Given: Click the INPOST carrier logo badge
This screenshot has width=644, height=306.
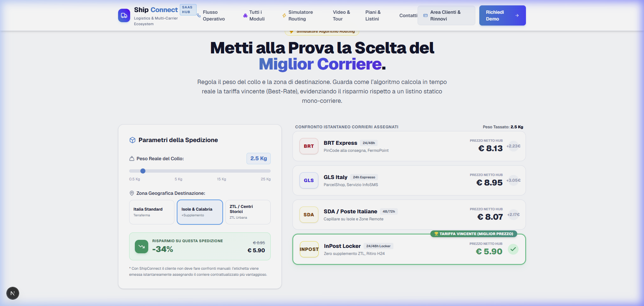Looking at the screenshot, I should pyautogui.click(x=309, y=249).
